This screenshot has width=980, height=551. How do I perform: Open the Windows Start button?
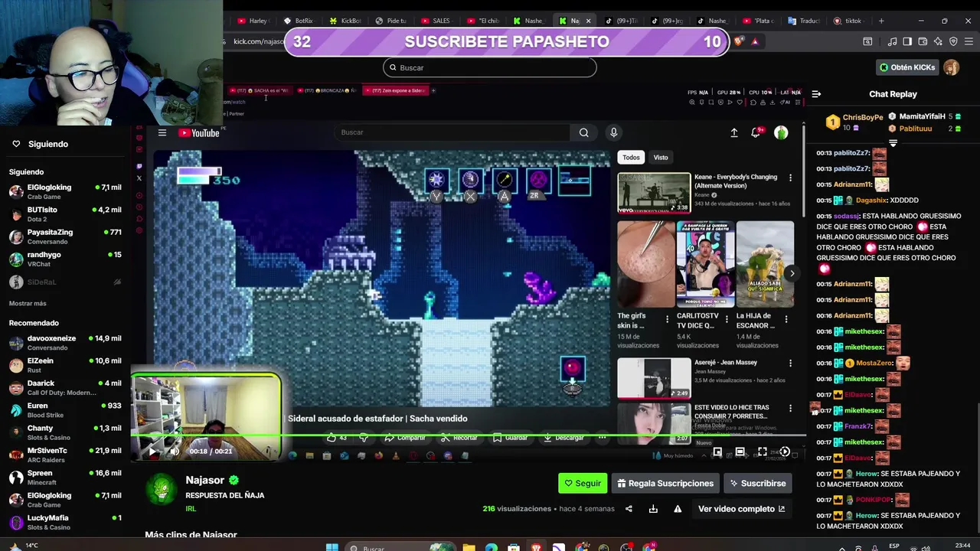(332, 547)
